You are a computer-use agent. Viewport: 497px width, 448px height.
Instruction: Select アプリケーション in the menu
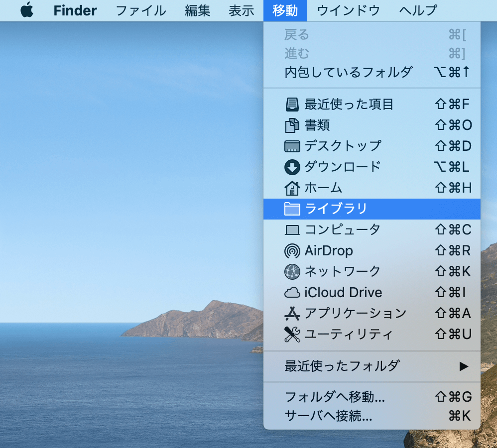tap(372, 313)
